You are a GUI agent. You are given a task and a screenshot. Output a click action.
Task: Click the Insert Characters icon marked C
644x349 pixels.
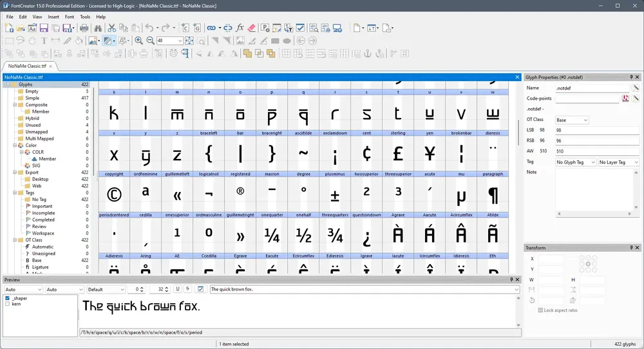(185, 28)
